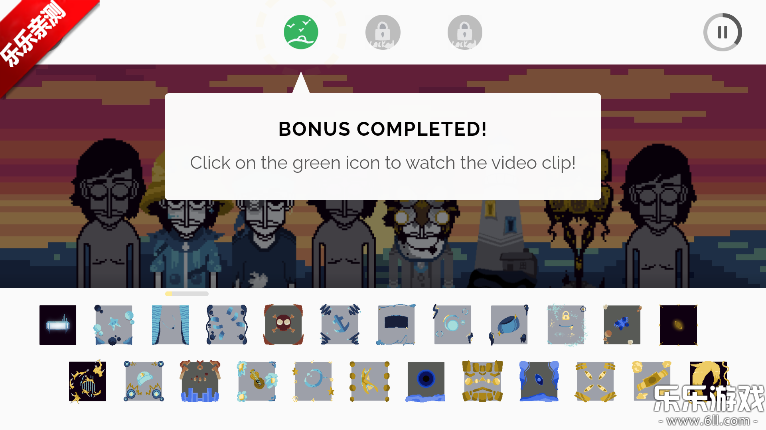Click the first locked bonus icon
This screenshot has height=430, width=766.
pos(383,32)
